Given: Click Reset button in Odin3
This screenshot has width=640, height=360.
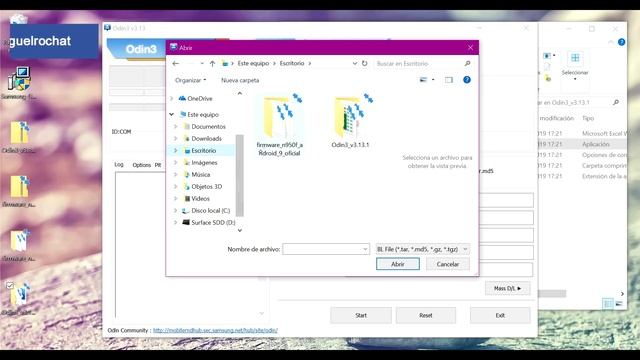Looking at the screenshot, I should [x=426, y=316].
